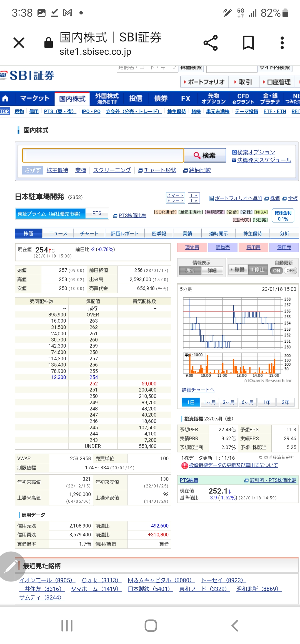Open スマートアラート icon

pos(175,198)
